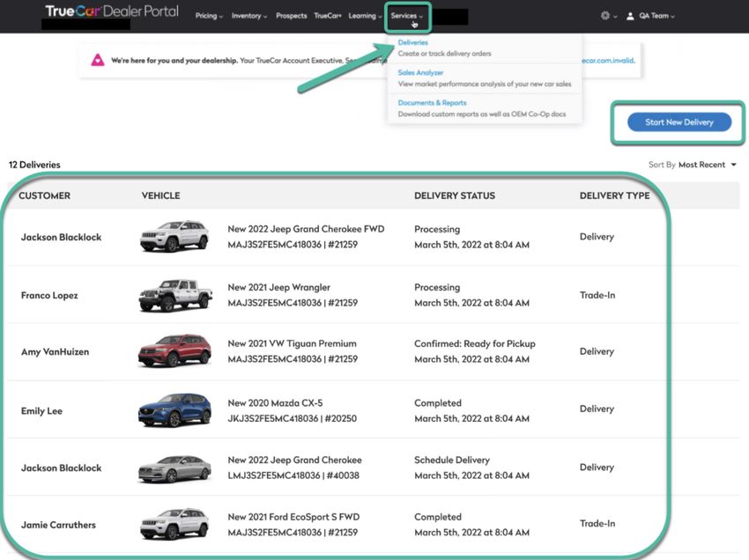
Task: Open the TrueCar+ navigation link
Action: 328,16
